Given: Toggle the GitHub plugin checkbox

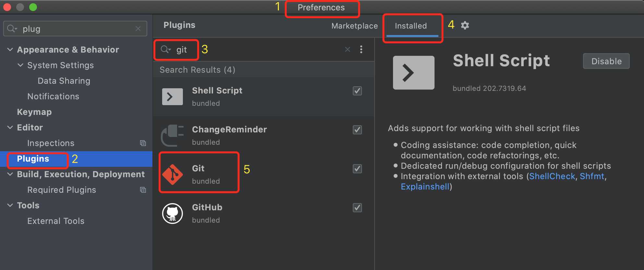Looking at the screenshot, I should 357,208.
